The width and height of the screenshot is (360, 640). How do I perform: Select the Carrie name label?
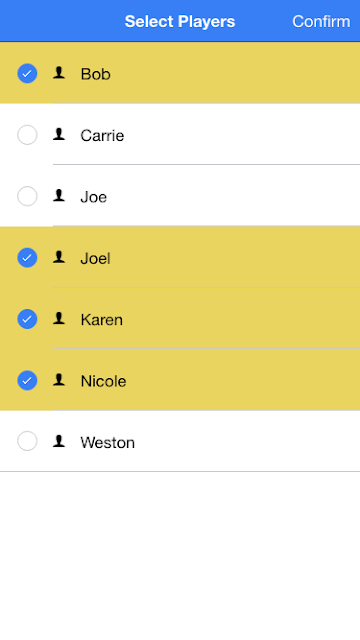click(102, 136)
